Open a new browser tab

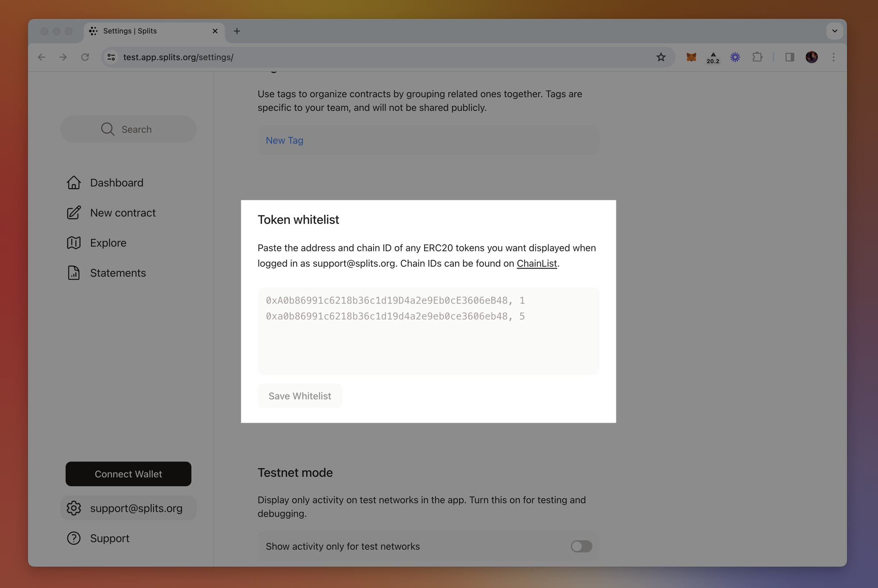pyautogui.click(x=237, y=31)
